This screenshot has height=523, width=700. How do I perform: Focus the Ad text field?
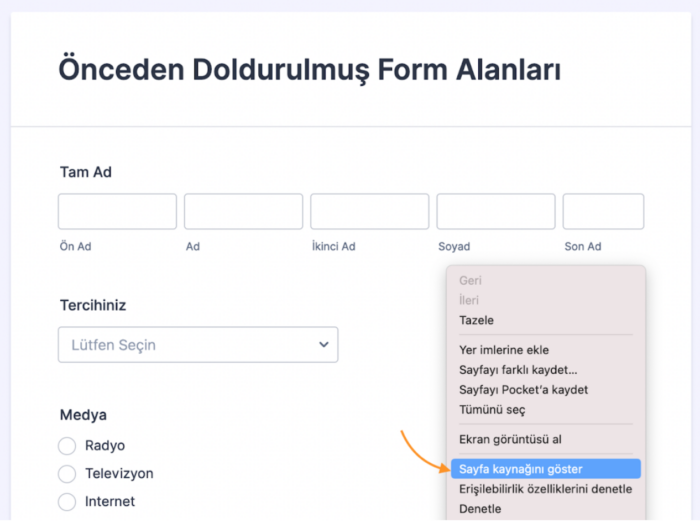(243, 212)
